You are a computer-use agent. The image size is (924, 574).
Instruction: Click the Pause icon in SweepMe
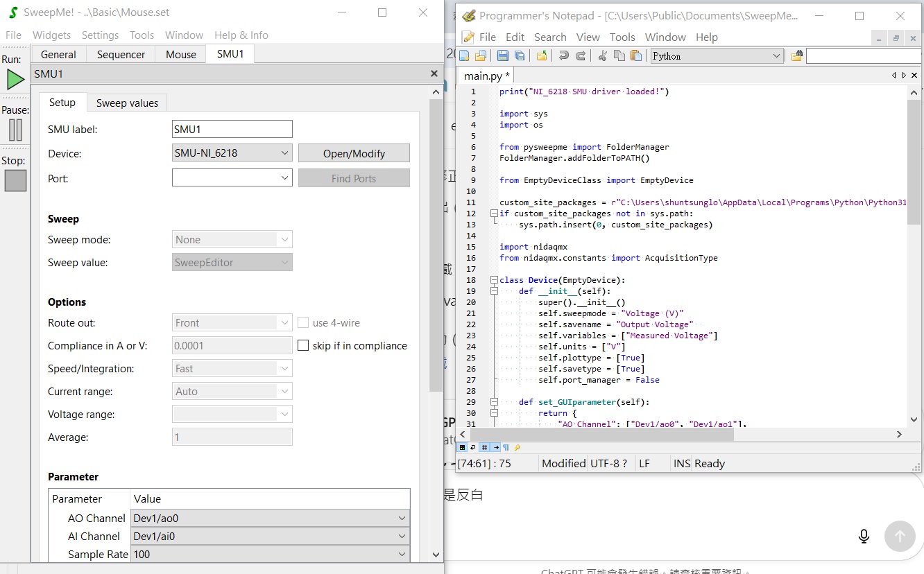pyautogui.click(x=15, y=130)
